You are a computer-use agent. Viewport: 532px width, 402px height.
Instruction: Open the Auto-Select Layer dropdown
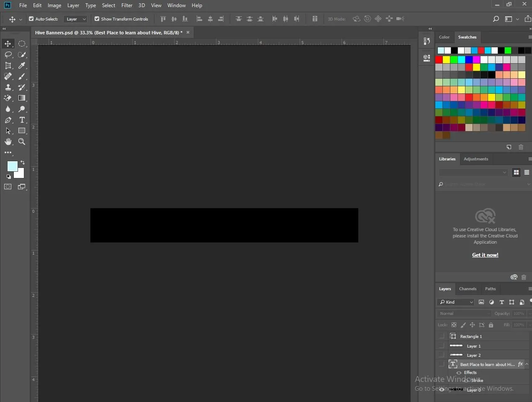click(x=75, y=19)
